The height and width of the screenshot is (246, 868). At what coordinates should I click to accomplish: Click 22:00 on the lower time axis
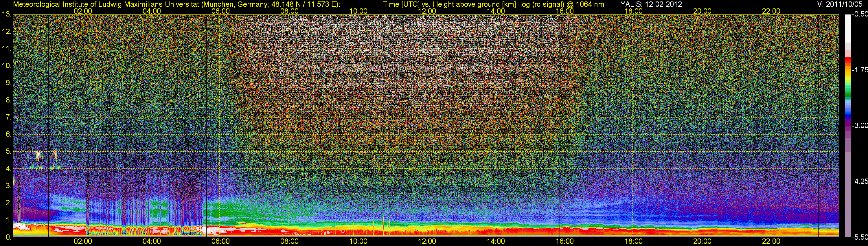(771, 241)
